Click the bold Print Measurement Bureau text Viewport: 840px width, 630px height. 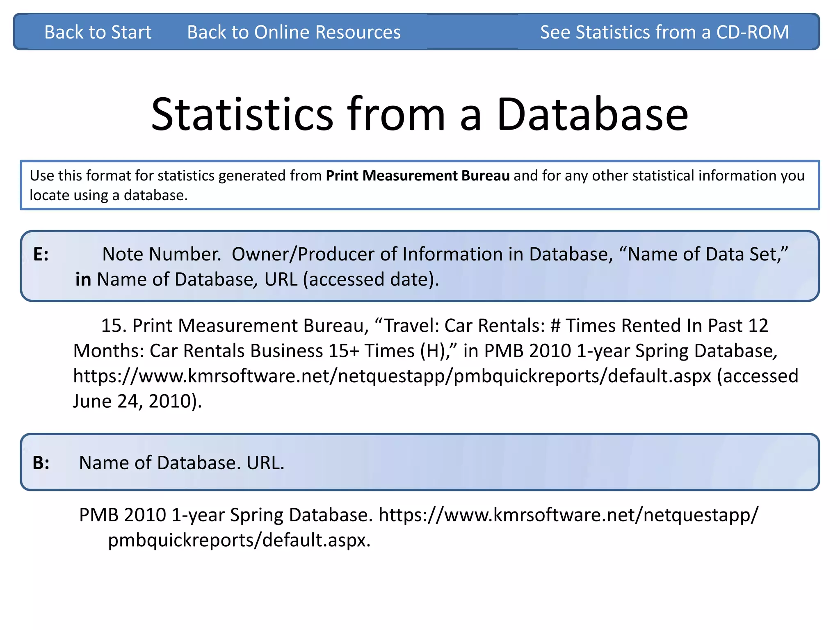pos(418,176)
